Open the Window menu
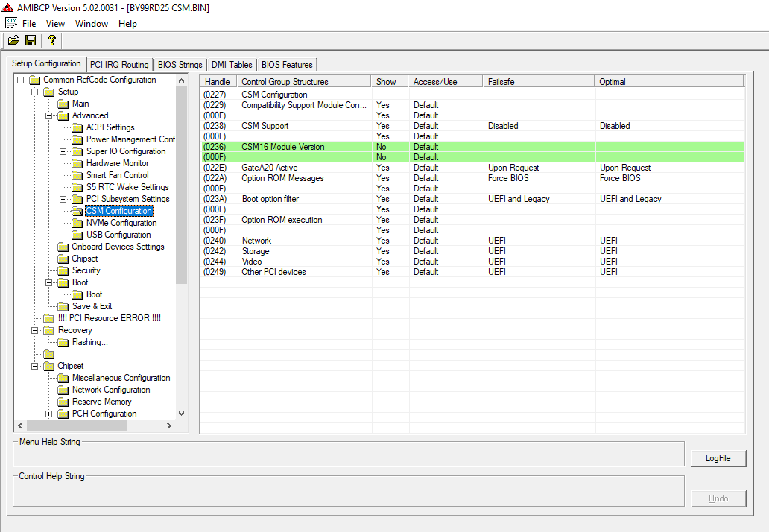The height and width of the screenshot is (532, 769). click(91, 24)
